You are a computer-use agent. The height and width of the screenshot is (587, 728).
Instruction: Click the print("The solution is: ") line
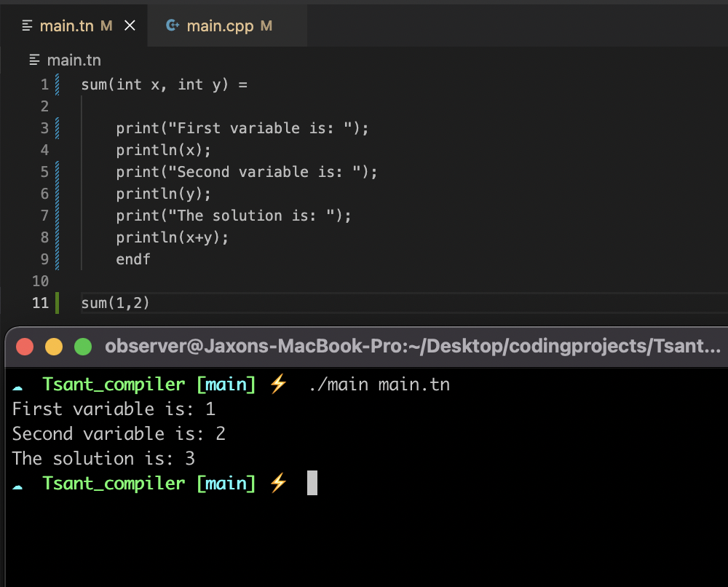click(x=234, y=216)
